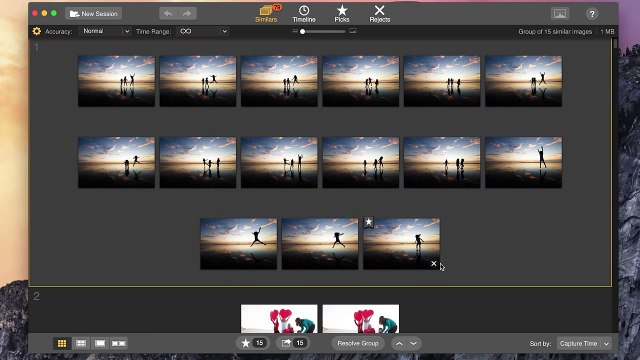Select the grid with preview view mode
640x360 pixels.
tap(81, 343)
